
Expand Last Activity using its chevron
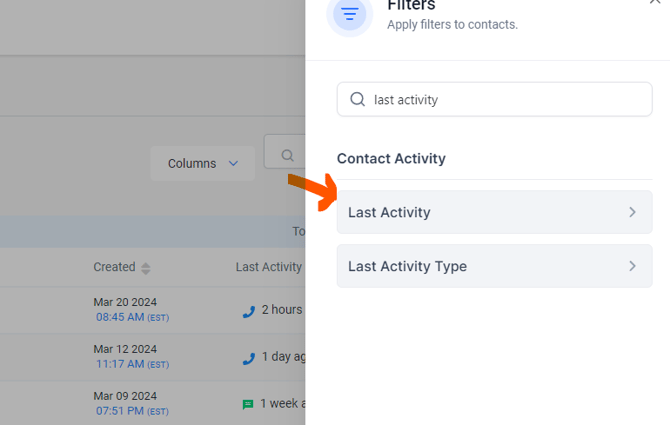[632, 212]
